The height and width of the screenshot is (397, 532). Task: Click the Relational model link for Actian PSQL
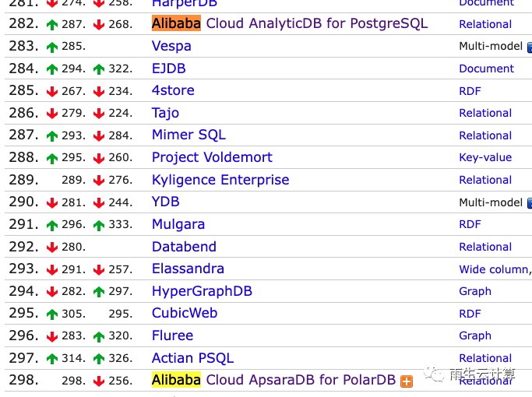coord(485,358)
